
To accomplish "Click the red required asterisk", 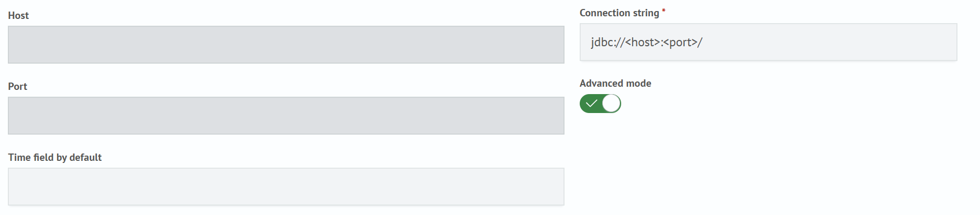I will tap(664, 11).
